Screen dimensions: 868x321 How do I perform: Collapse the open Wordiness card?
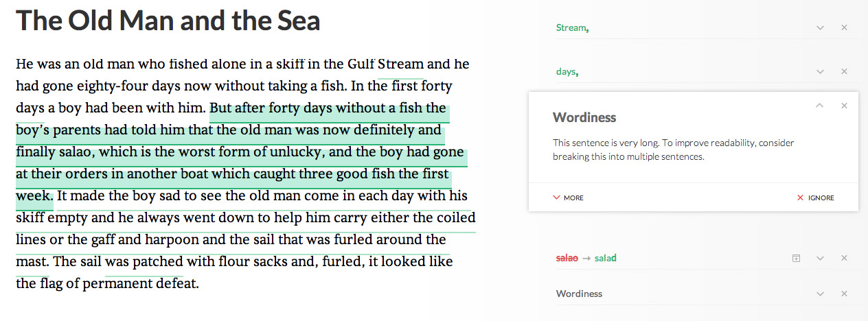[x=820, y=106]
